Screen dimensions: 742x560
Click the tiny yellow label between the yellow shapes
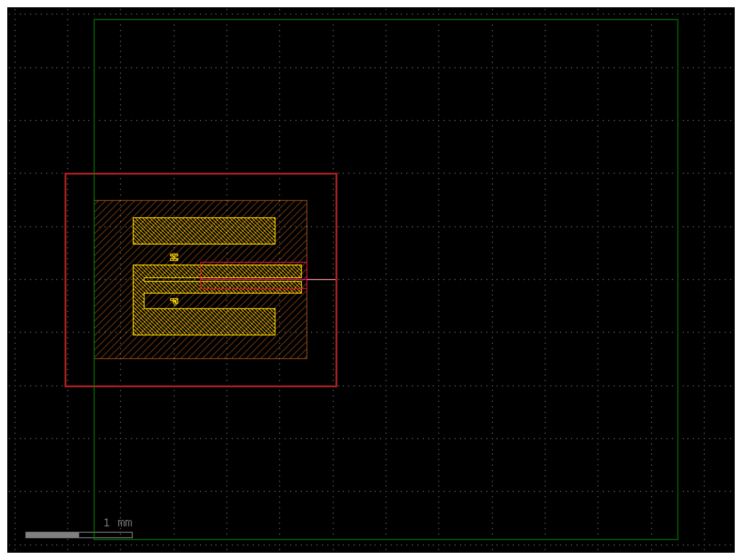pyautogui.click(x=174, y=257)
